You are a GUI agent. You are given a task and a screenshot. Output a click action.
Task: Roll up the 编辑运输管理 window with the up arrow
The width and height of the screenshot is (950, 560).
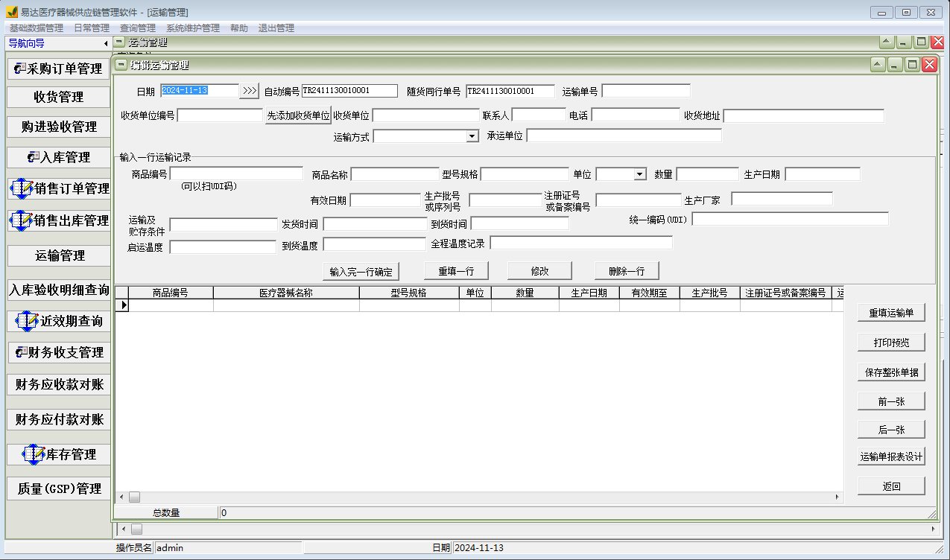click(878, 65)
